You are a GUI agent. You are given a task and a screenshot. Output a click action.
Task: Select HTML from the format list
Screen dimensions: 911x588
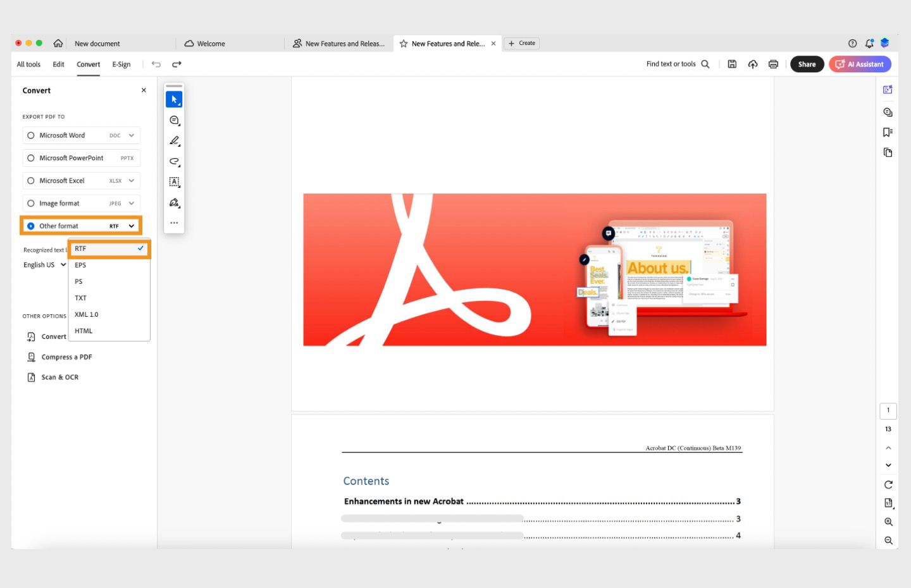(x=83, y=331)
